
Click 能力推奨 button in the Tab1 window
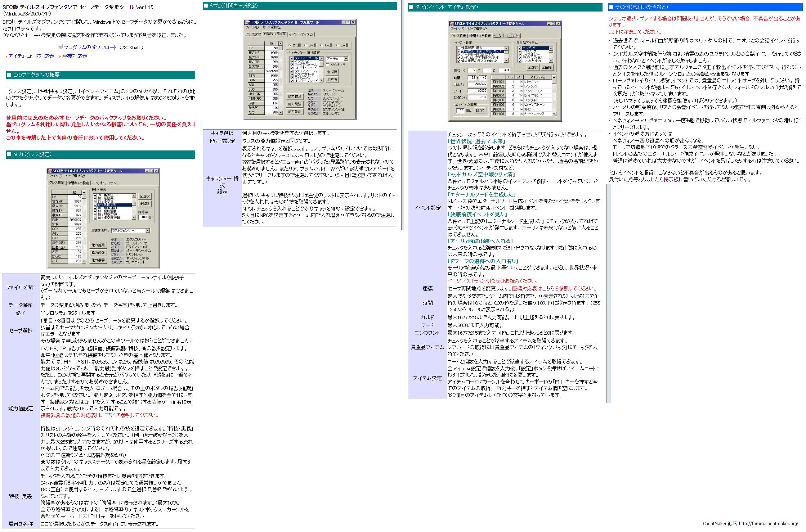coord(98,245)
